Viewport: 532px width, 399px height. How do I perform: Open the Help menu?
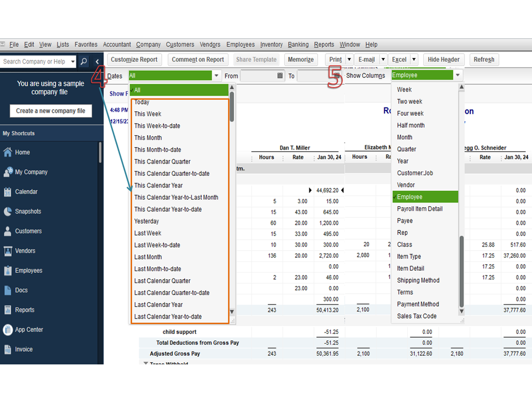click(371, 44)
